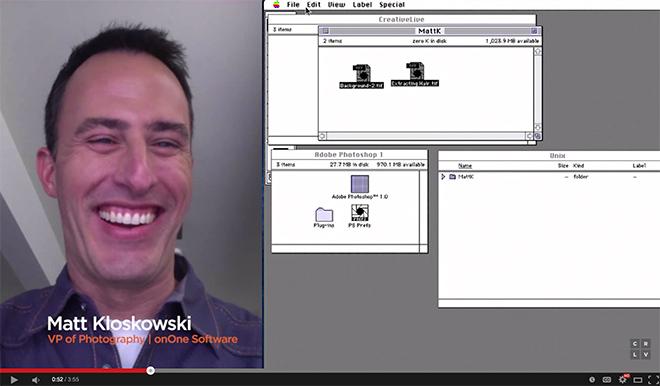Click the Adobe Photoshop 1.0 application icon
Image resolution: width=660 pixels, height=386 pixels.
(360, 184)
